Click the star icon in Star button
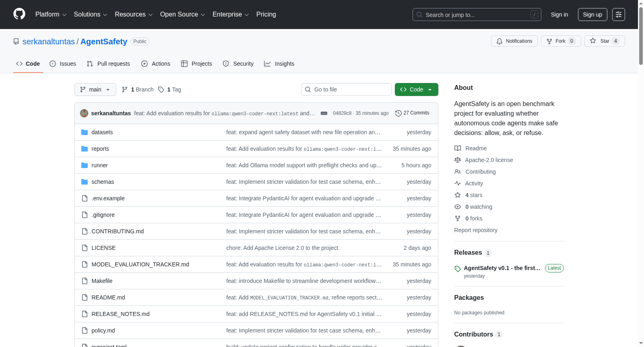 click(593, 41)
